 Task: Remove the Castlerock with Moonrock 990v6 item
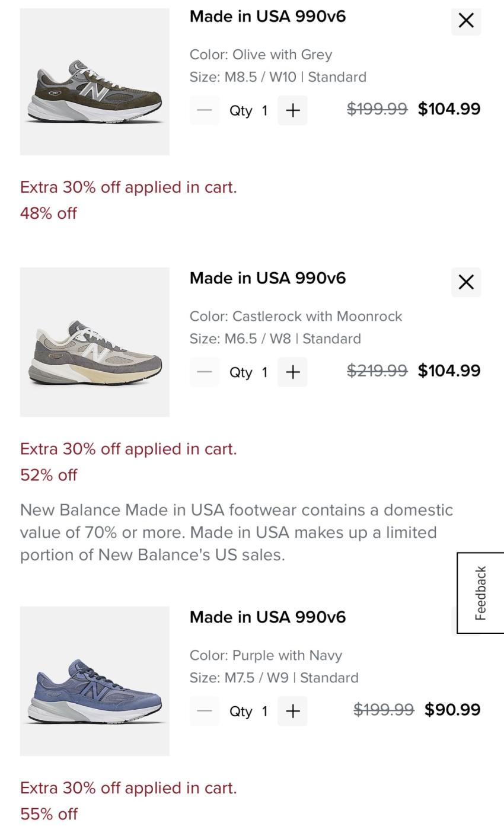pos(466,282)
